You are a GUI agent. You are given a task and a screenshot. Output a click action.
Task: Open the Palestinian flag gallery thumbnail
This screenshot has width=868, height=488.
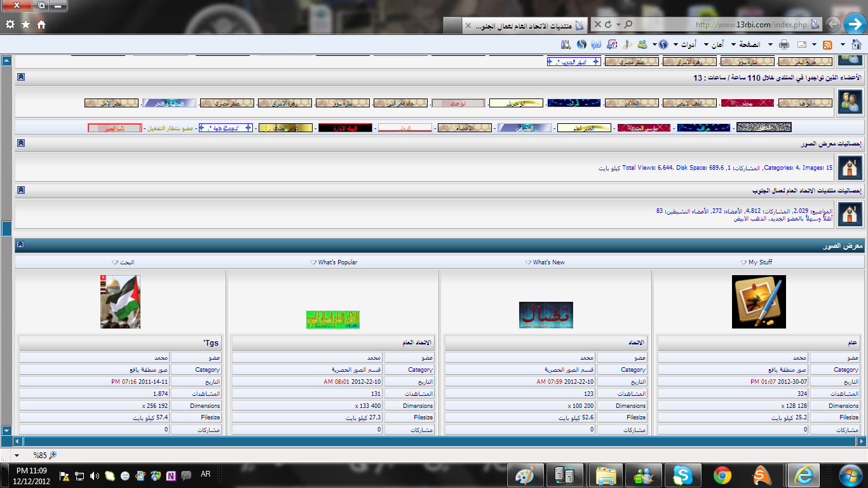(120, 302)
